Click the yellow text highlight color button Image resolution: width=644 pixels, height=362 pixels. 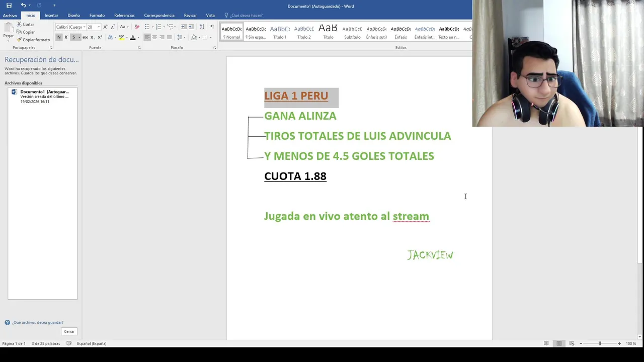[x=121, y=37]
